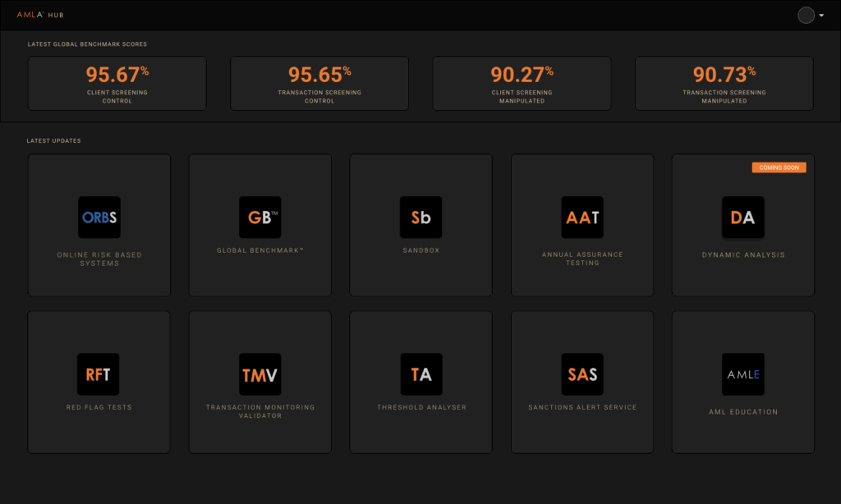Expand the user account dropdown arrow
This screenshot has width=841, height=504.
point(821,16)
